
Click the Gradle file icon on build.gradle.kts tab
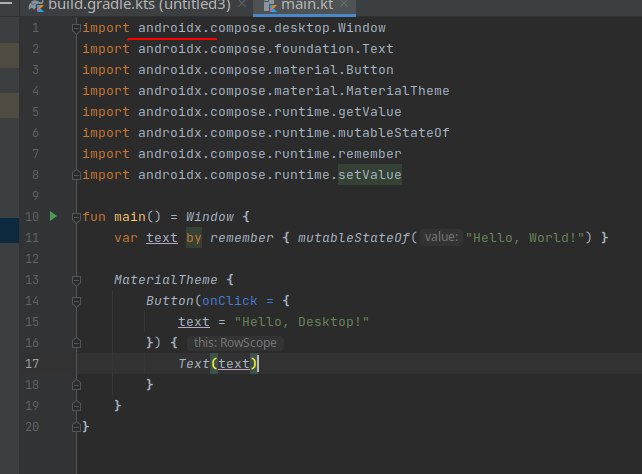pos(36,6)
